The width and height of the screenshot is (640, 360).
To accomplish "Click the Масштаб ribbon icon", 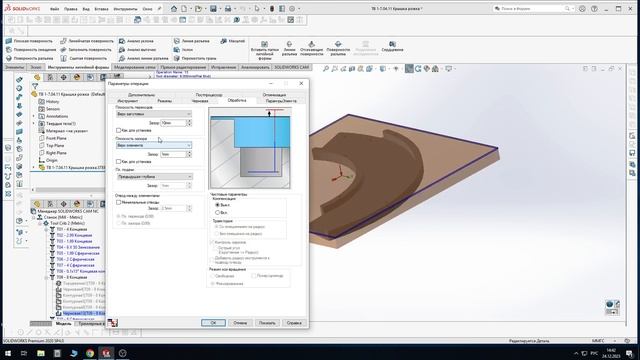I will tap(223, 41).
